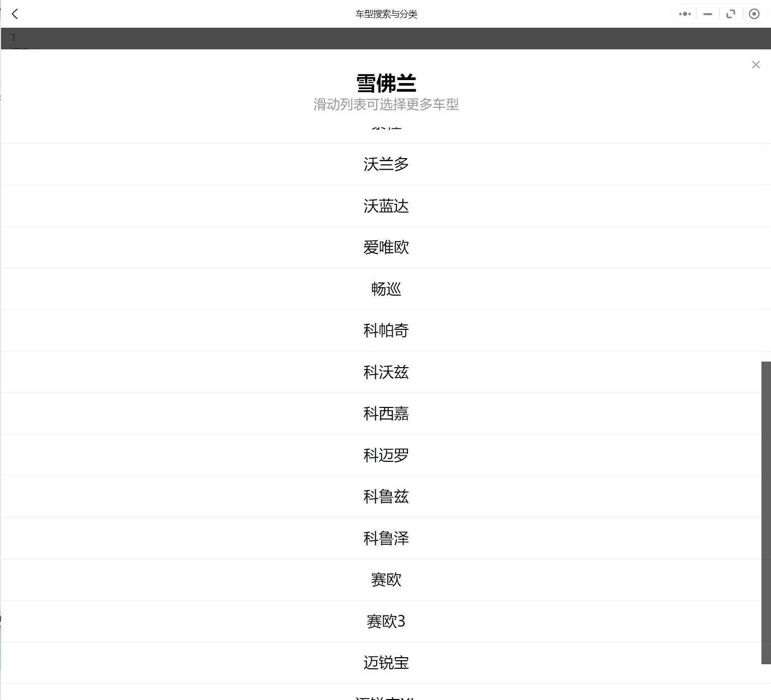Click the back arrow to return
Viewport: 771px width, 700px height.
pos(15,14)
